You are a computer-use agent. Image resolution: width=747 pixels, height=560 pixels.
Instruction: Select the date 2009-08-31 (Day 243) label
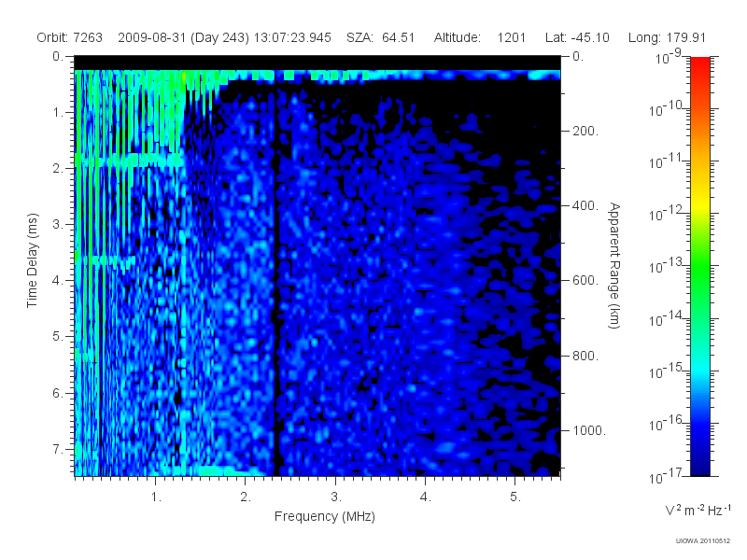click(183, 37)
